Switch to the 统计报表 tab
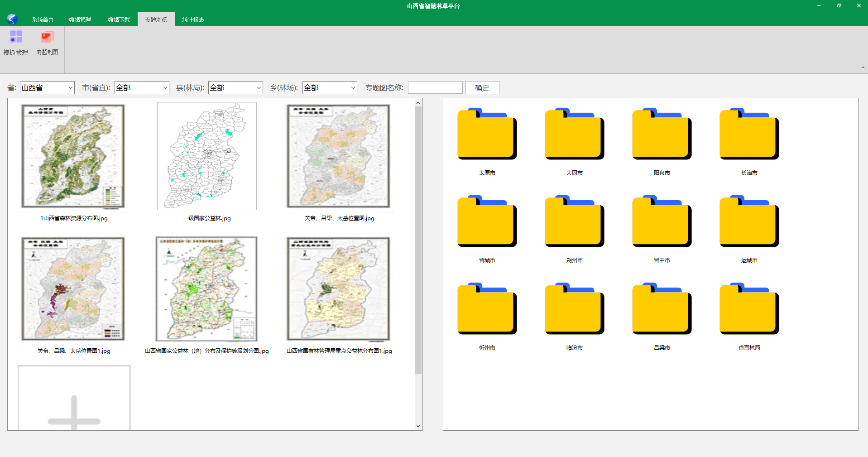The width and height of the screenshot is (868, 457). point(193,19)
